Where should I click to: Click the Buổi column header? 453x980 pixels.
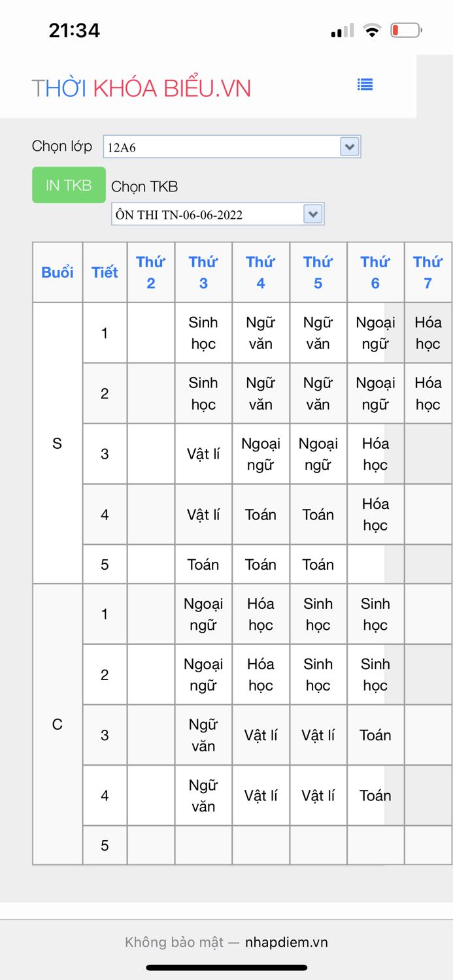point(58,272)
